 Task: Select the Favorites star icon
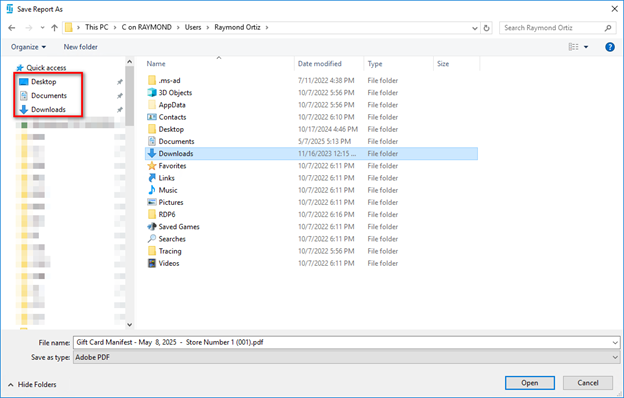point(152,166)
